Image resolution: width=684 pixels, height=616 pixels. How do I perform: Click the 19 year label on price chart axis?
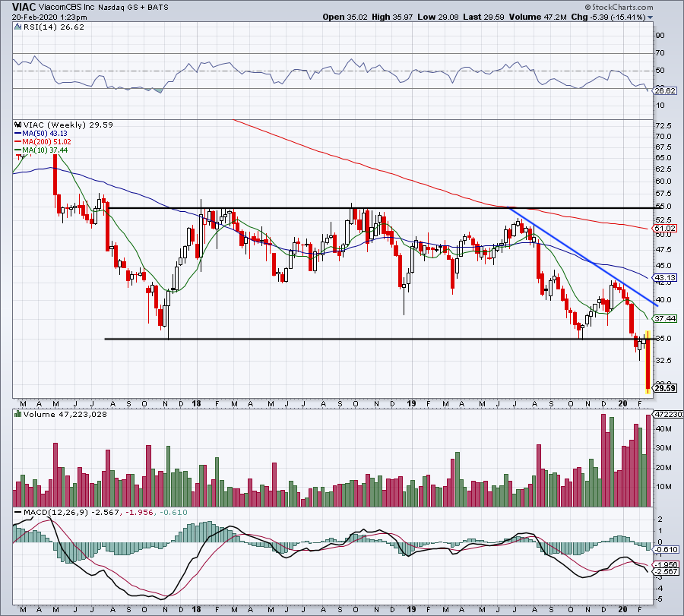pos(411,403)
